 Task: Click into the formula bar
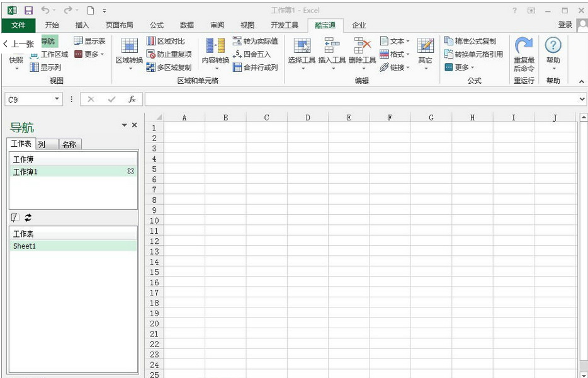(x=361, y=100)
